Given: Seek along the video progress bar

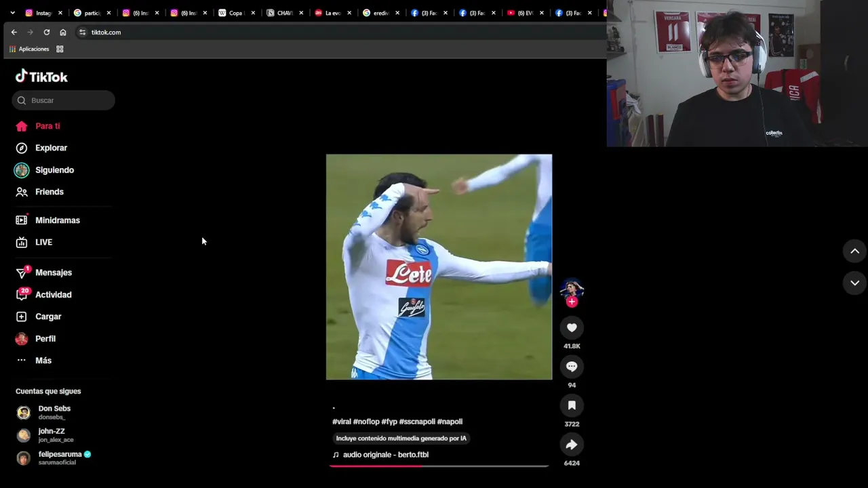Looking at the screenshot, I should pos(439,466).
